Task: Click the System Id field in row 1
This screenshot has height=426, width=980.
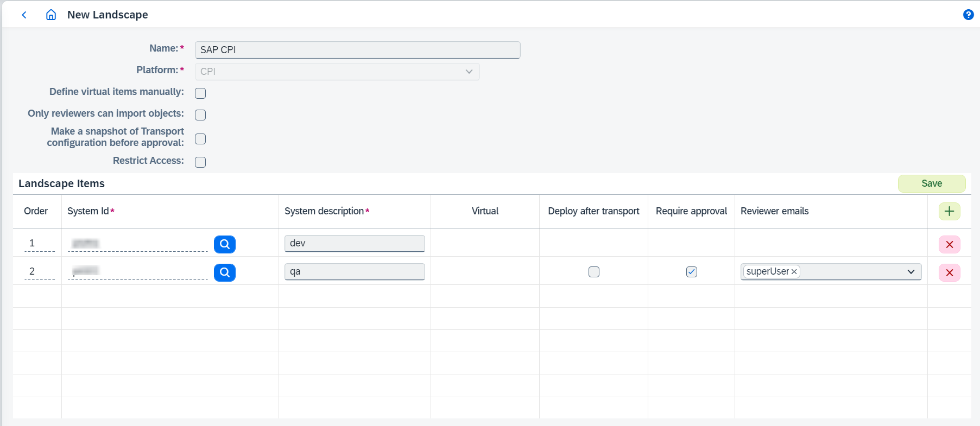Action: pos(137,244)
